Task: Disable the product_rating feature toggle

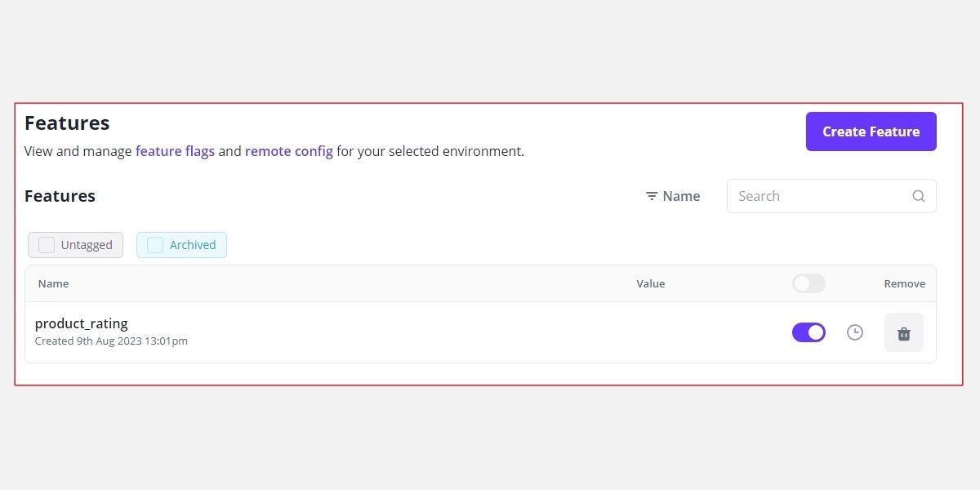Action: click(x=808, y=332)
